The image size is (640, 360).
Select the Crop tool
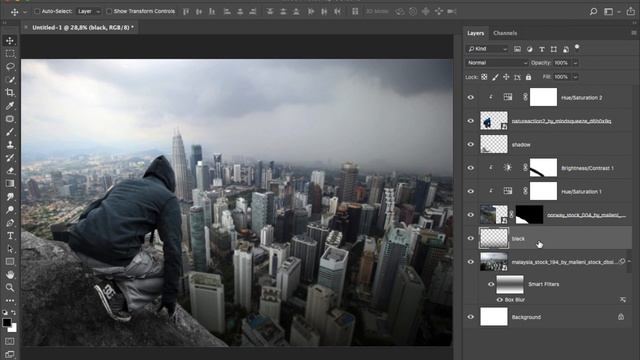[x=10, y=93]
